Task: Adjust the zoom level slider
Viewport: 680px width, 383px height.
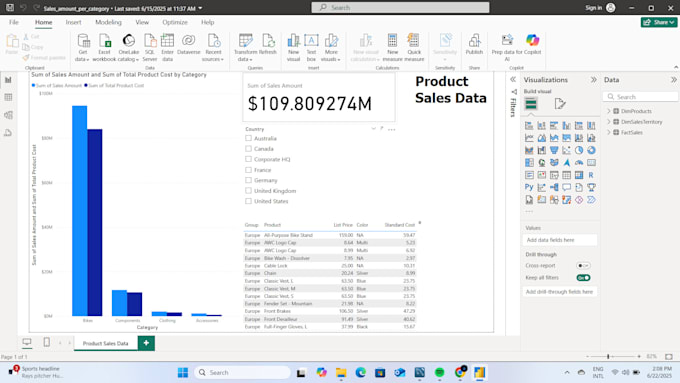Action: [x=608, y=357]
